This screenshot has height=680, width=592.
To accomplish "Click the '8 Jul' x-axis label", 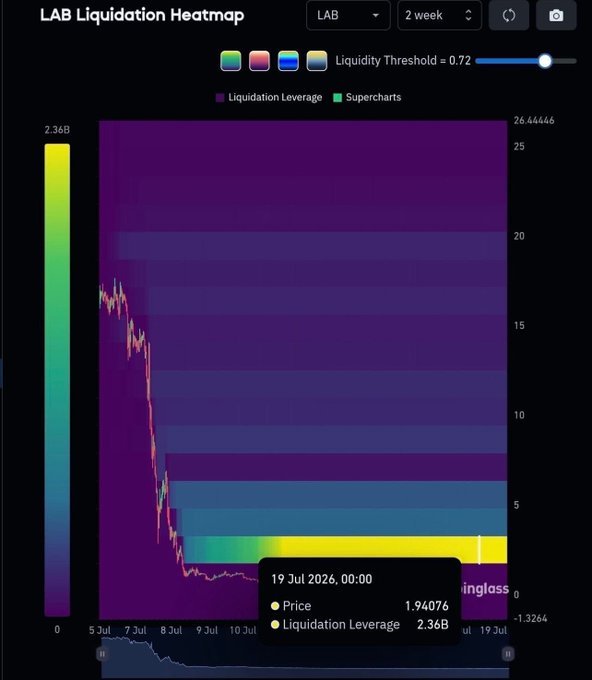I will (171, 630).
